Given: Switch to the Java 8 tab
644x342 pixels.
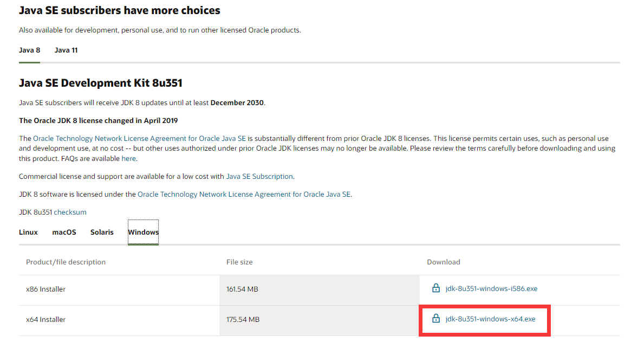Looking at the screenshot, I should [x=29, y=50].
